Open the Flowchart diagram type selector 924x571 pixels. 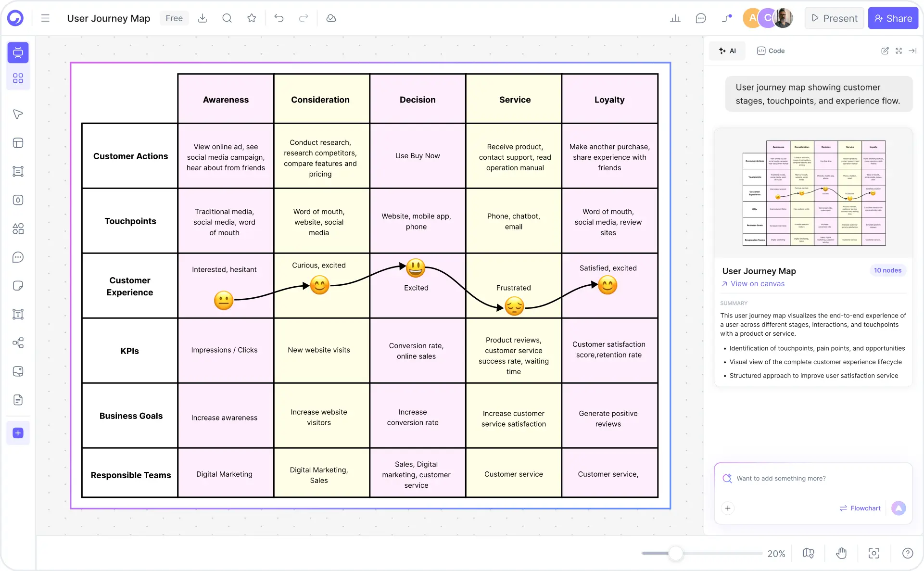coord(860,508)
